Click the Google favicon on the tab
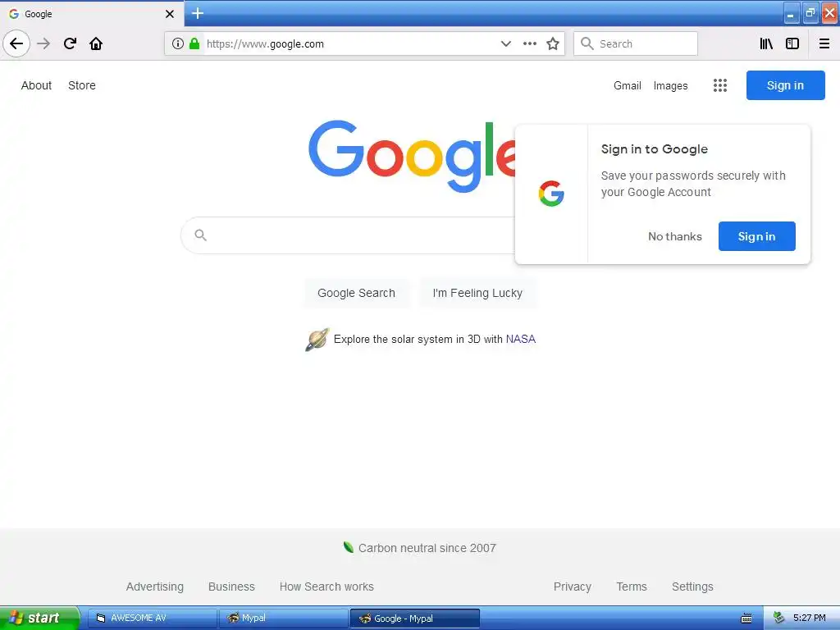 14,14
